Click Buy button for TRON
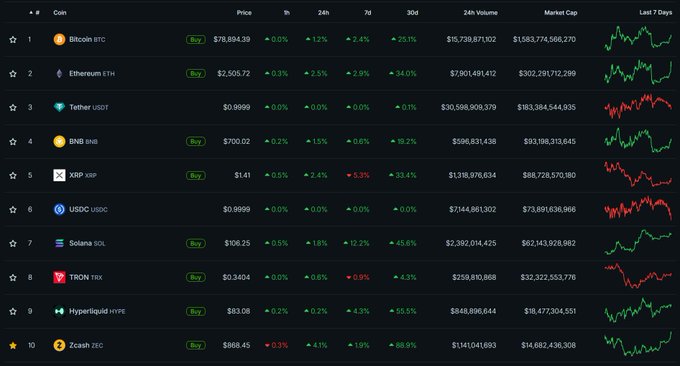Viewport: 680px width, 366px height. click(x=196, y=277)
